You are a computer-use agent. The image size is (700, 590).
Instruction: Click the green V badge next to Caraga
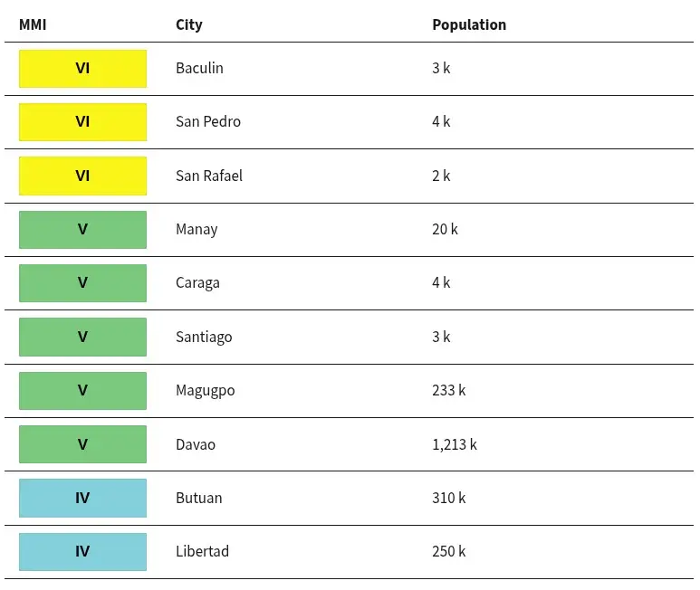tap(82, 283)
